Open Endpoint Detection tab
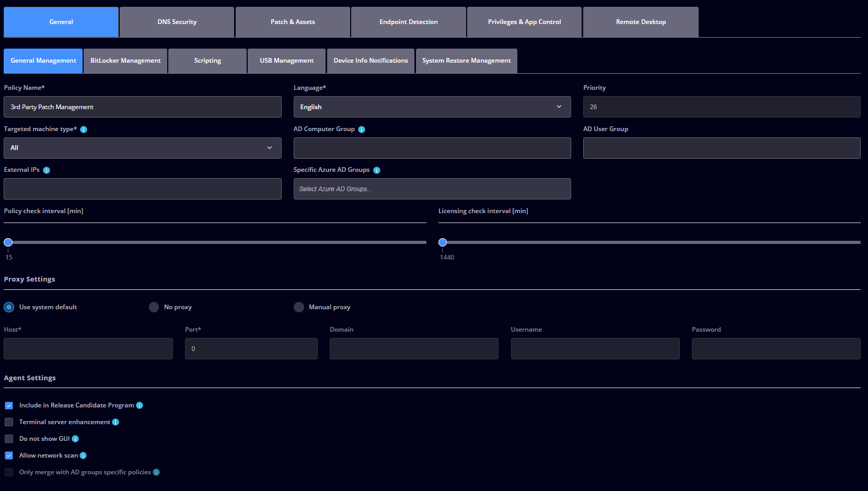 pos(409,22)
